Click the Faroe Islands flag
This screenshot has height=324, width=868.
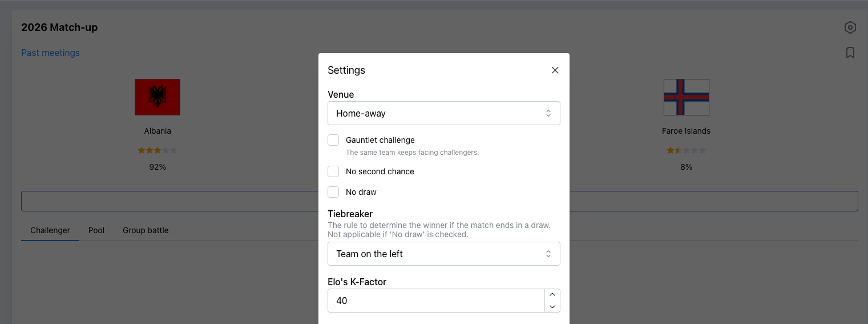tap(686, 97)
